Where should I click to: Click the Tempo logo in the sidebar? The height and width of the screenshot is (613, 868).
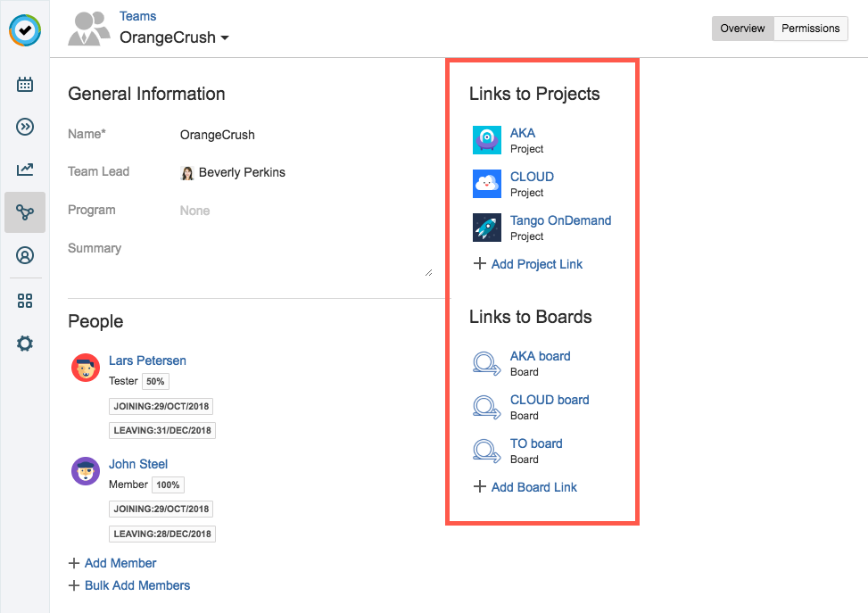25,29
